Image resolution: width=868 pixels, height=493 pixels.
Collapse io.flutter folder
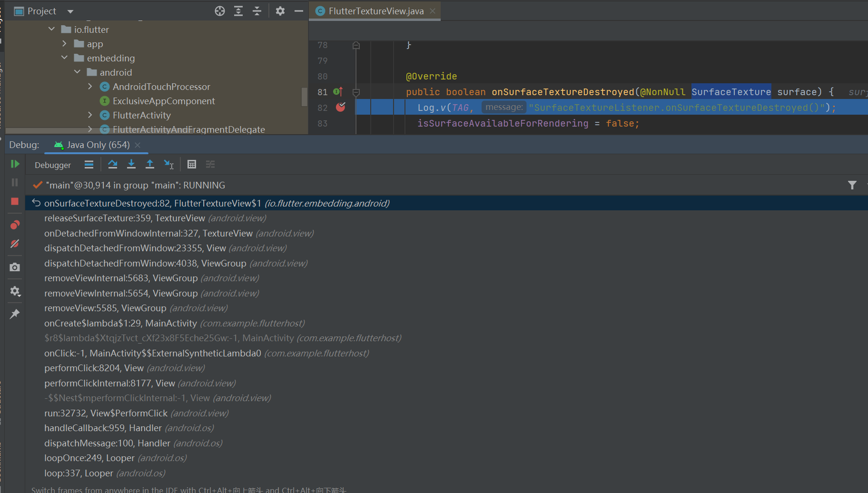coord(51,29)
